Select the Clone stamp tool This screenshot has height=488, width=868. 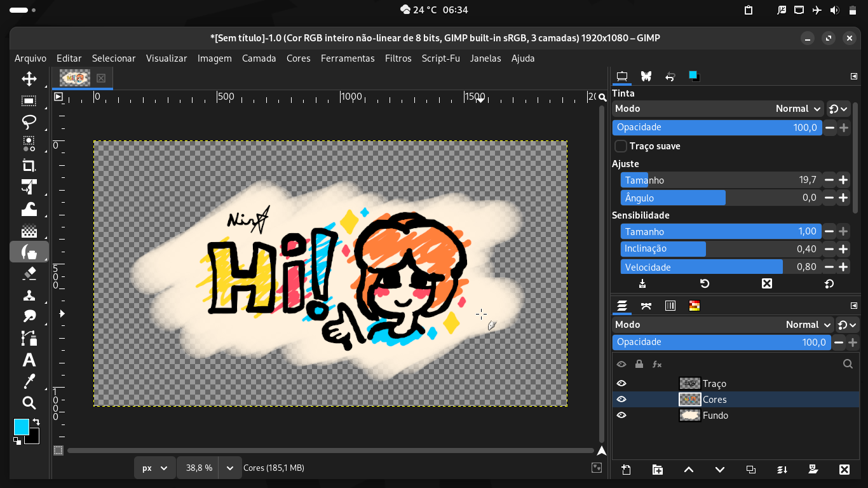(29, 295)
